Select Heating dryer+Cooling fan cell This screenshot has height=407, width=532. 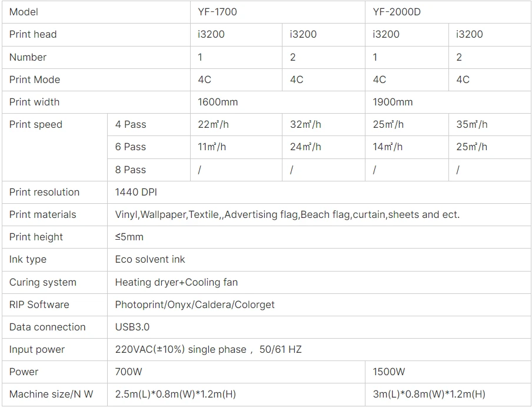[320, 282]
